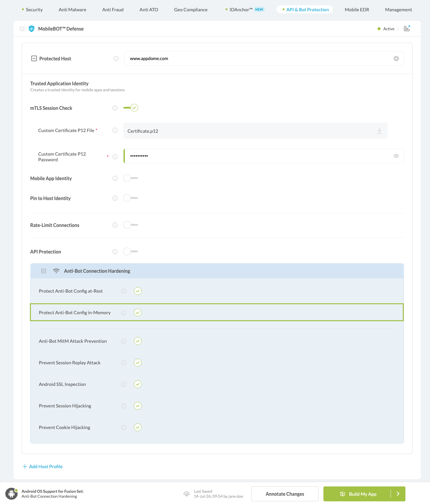
Task: Click info icon for Prevent Cookie Hijacking
Action: [x=124, y=427]
